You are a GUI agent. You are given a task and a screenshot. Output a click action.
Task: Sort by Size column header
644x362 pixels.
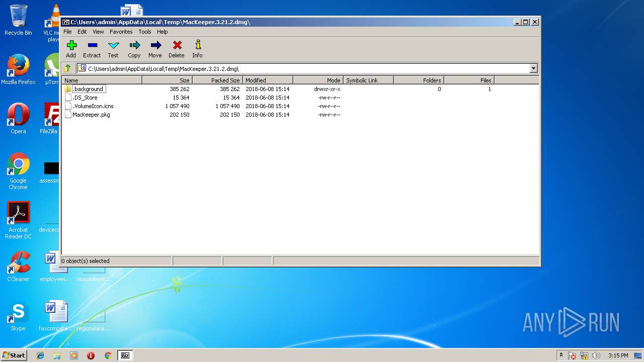coord(167,80)
